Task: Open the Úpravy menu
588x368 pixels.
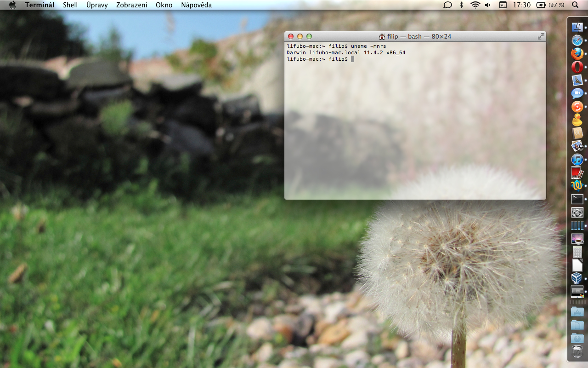Action: tap(97, 5)
